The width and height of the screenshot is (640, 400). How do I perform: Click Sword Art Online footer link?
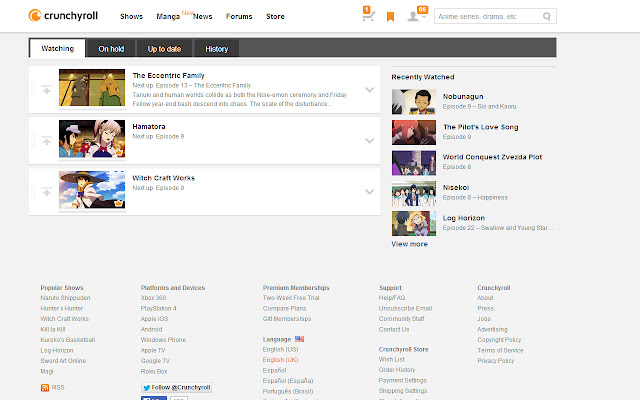tap(63, 361)
